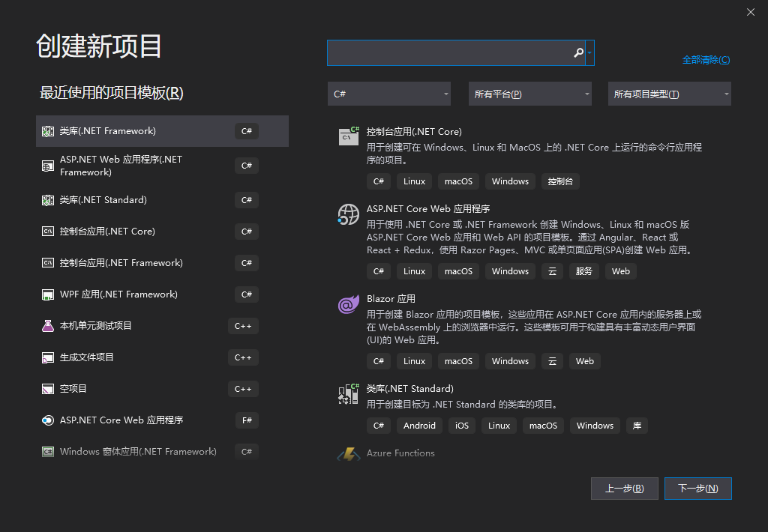Image resolution: width=768 pixels, height=532 pixels.
Task: Click the 本机单元测试项目 flask icon
Action: (47, 326)
